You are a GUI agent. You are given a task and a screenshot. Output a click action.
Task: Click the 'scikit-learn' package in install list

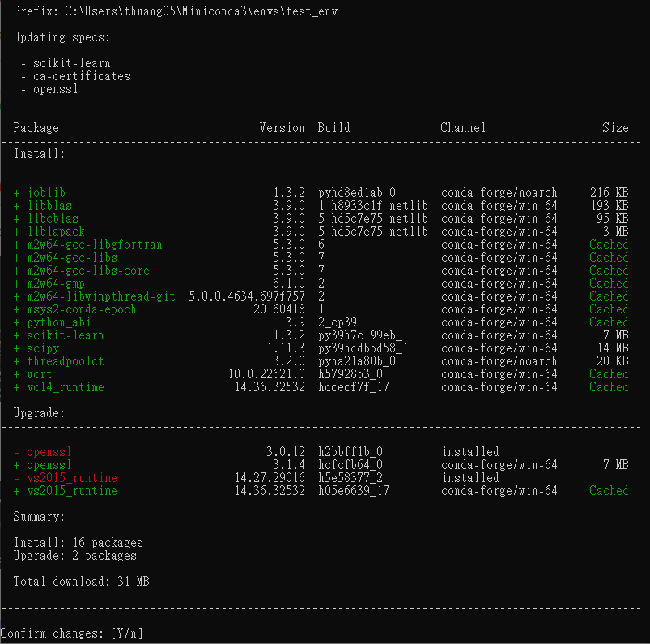pyautogui.click(x=66, y=335)
